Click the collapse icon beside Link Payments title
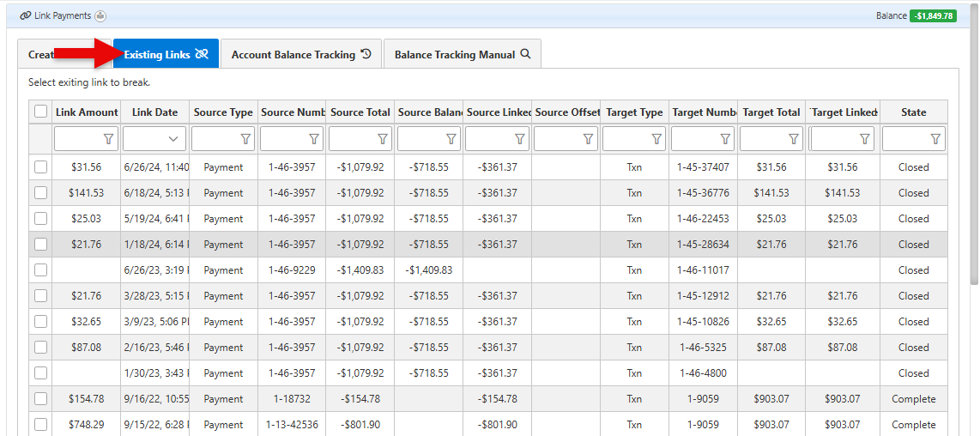This screenshot has width=980, height=436. pos(100,16)
